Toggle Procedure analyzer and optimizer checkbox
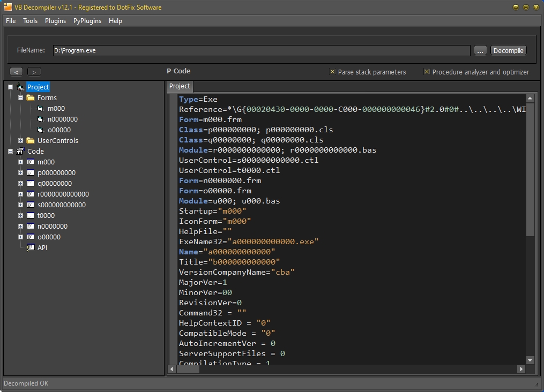The height and width of the screenshot is (392, 544). point(427,72)
